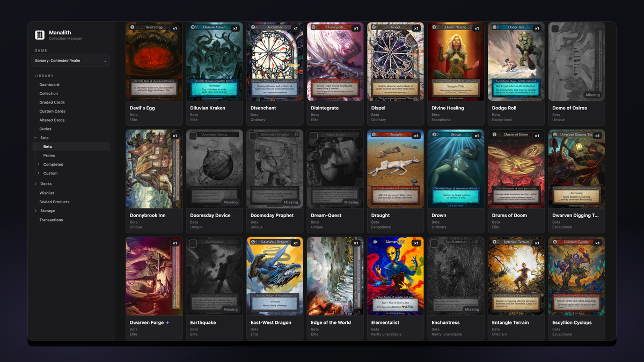Click the Manalith logo icon

pos(40,35)
